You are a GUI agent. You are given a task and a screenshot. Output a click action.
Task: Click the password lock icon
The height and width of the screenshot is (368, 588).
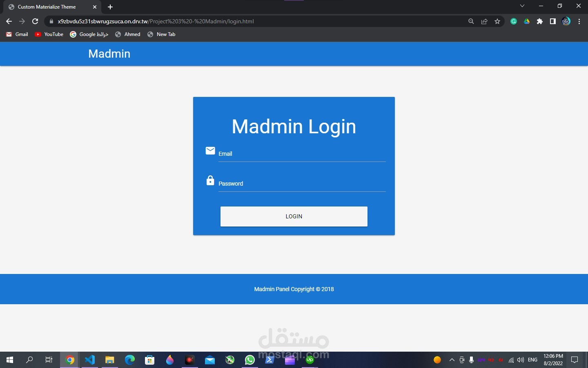coord(210,180)
